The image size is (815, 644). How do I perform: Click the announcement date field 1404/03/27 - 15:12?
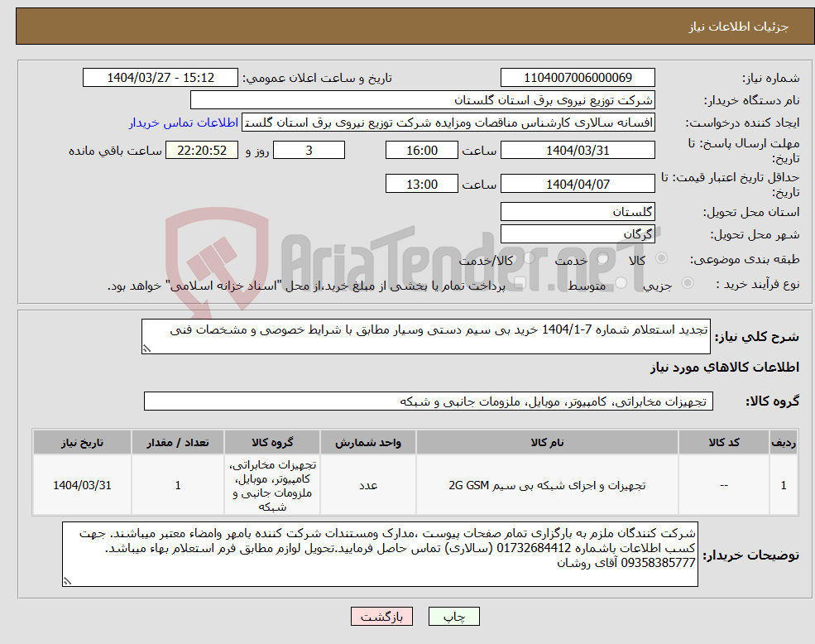pos(160,78)
